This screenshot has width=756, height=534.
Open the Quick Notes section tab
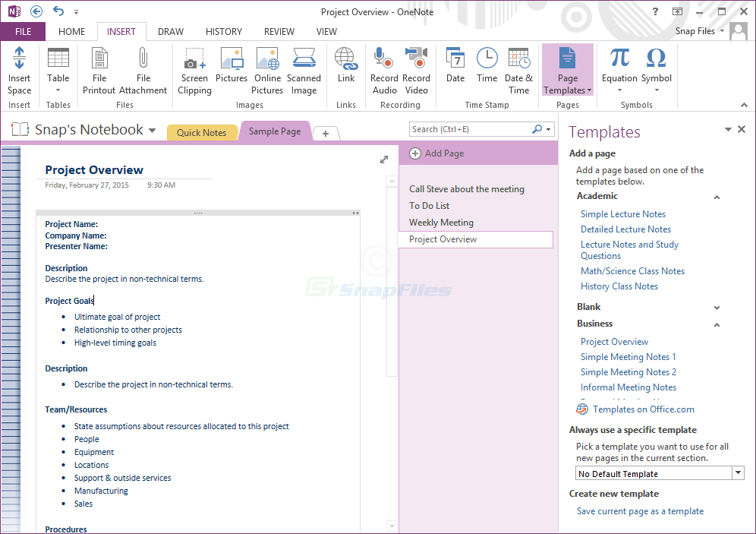[x=202, y=133]
